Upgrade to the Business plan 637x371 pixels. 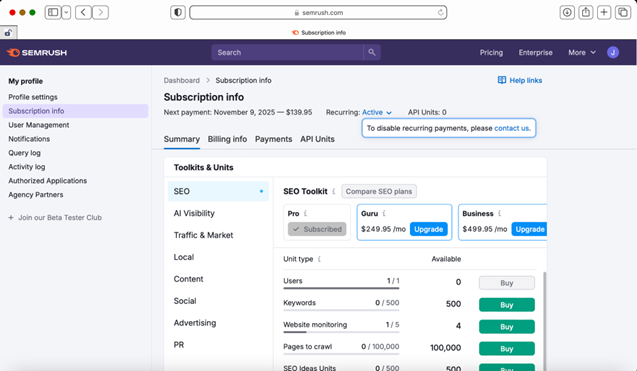pos(529,229)
